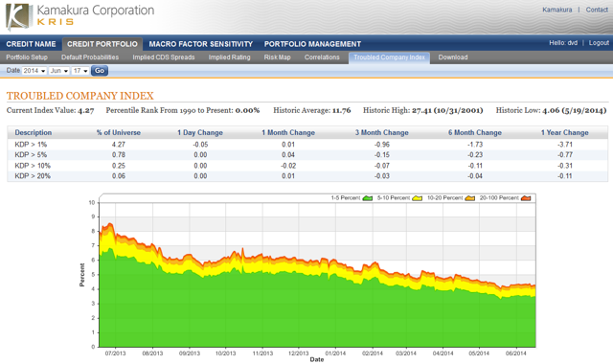The height and width of the screenshot is (364, 613).
Task: Select the KDP > 5% row label
Action: [31, 155]
